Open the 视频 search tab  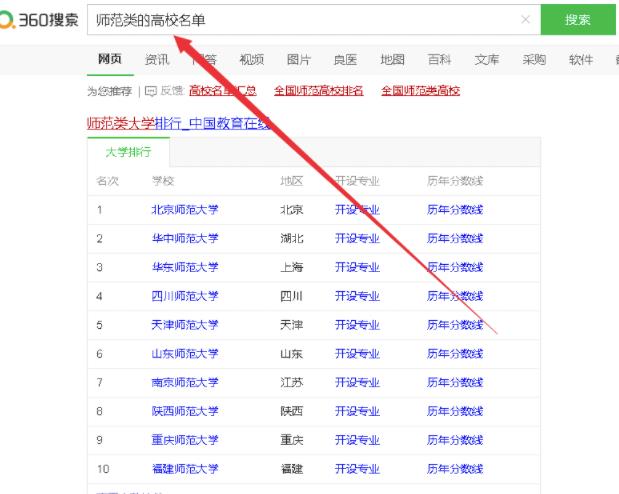251,60
